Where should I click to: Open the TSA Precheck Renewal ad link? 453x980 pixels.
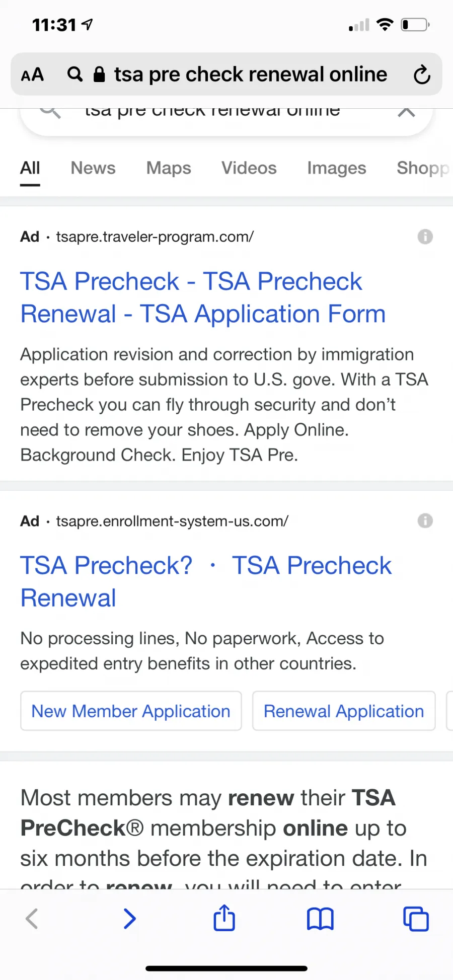point(206,581)
